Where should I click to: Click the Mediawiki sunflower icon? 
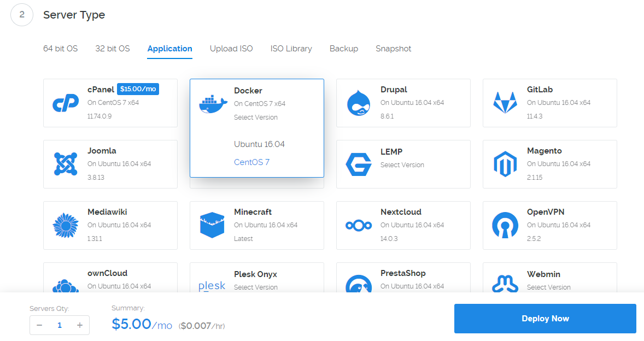(66, 225)
